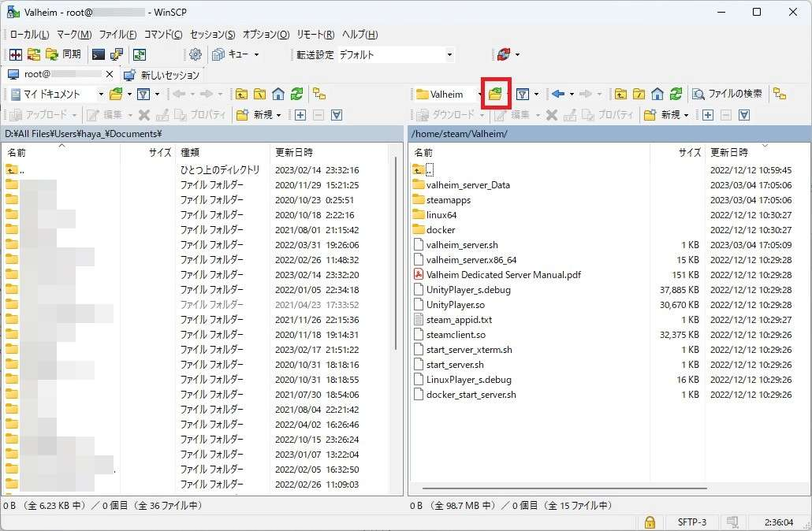812x531 pixels.
Task: Click the ファイルの検索 find files button
Action: (x=728, y=95)
